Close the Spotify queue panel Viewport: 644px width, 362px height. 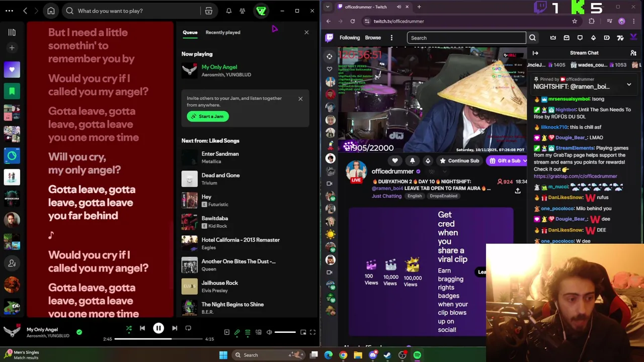coord(306,32)
